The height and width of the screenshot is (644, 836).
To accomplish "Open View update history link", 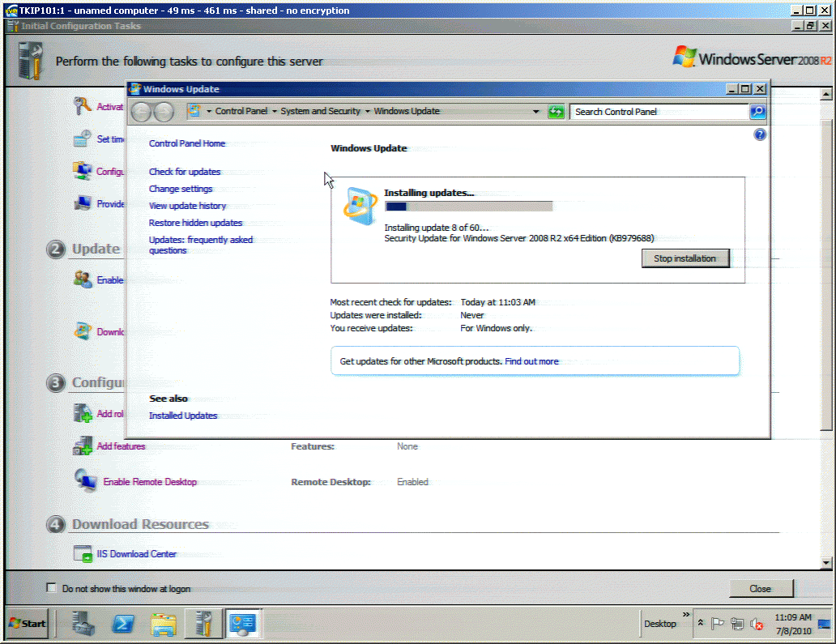I will click(187, 206).
